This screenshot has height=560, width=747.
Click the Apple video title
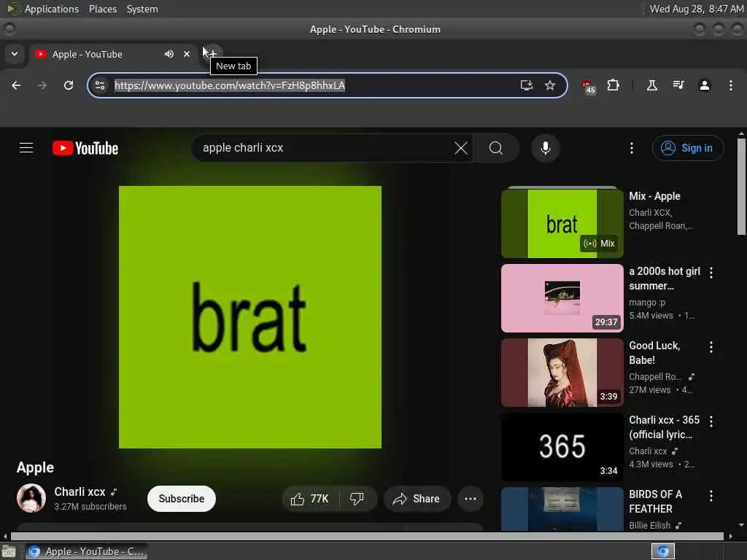coord(35,467)
